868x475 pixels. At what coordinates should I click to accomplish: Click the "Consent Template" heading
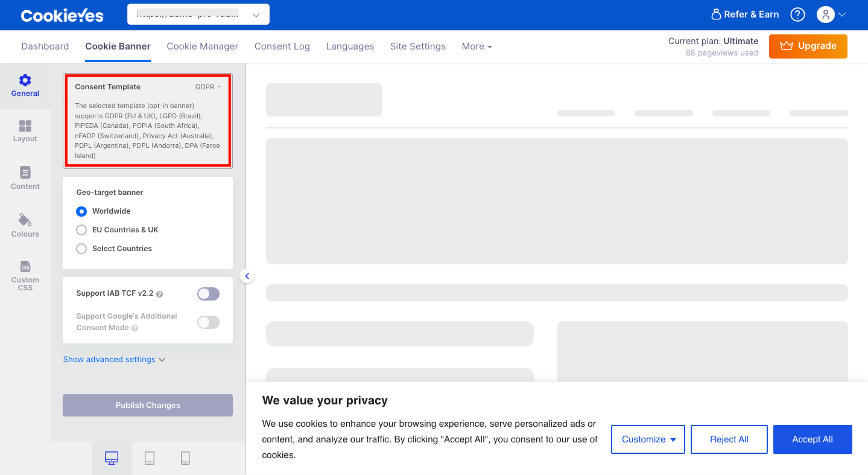[107, 87]
